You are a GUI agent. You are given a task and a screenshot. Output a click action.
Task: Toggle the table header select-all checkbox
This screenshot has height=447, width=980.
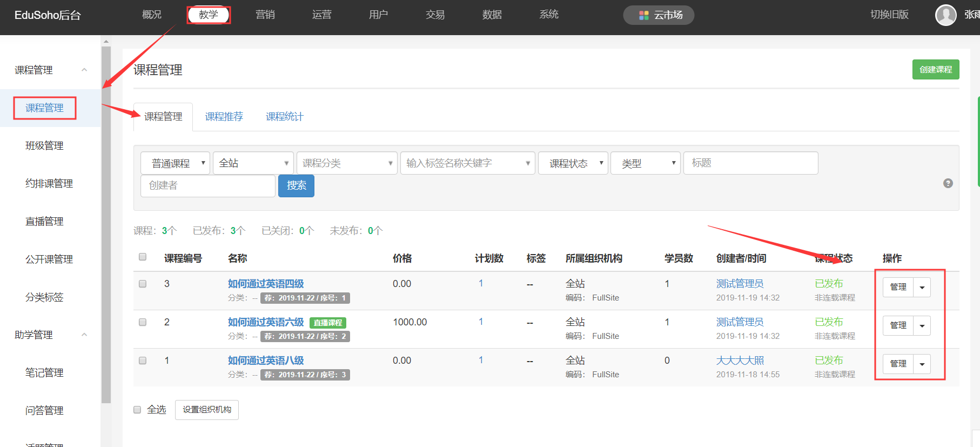pos(143,257)
